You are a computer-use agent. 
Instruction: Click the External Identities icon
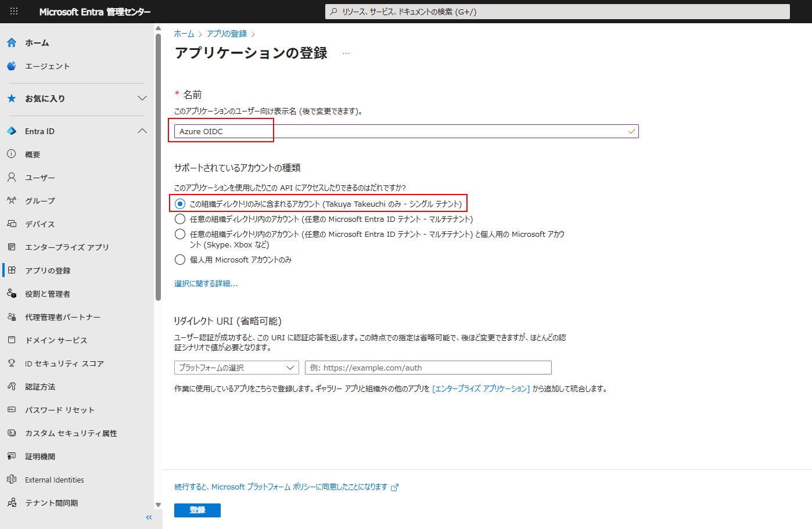click(x=12, y=479)
